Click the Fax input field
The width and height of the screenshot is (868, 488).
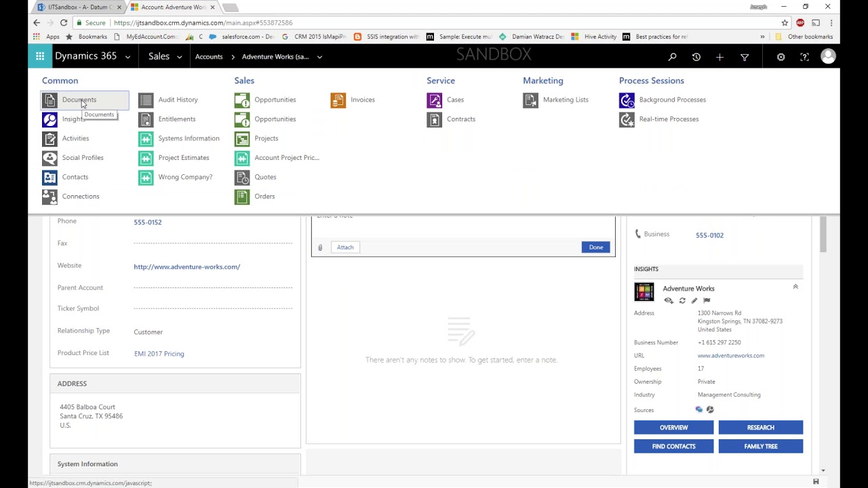point(213,243)
